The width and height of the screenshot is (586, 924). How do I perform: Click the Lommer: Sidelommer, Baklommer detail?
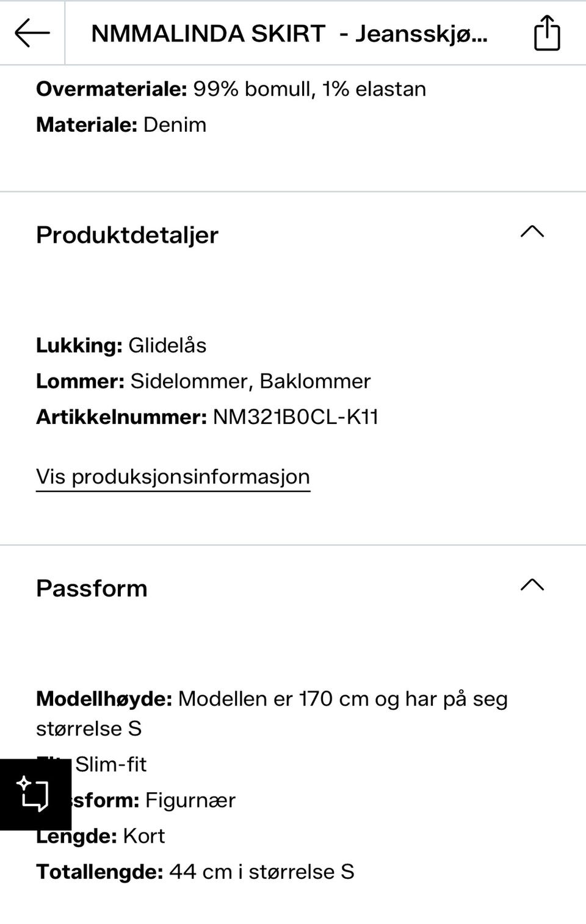coord(203,381)
